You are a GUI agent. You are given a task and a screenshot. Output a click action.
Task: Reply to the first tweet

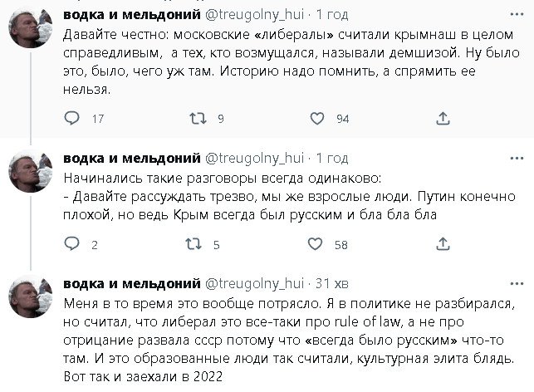click(x=72, y=119)
